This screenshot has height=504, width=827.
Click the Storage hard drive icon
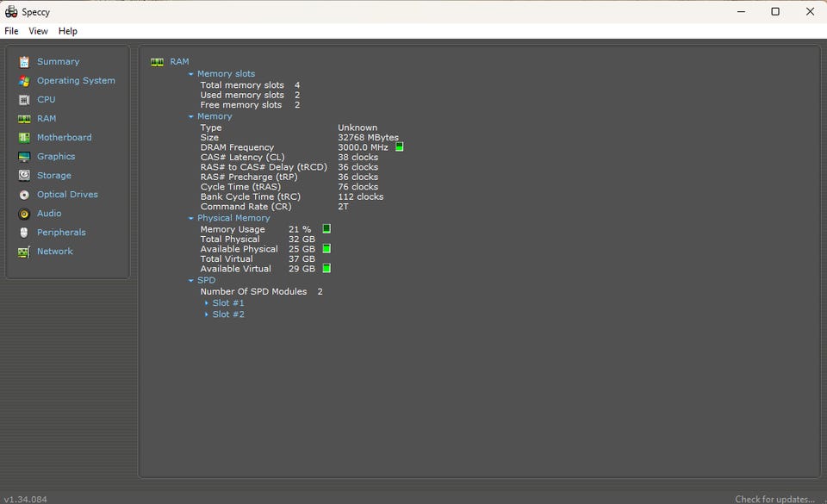click(x=24, y=176)
